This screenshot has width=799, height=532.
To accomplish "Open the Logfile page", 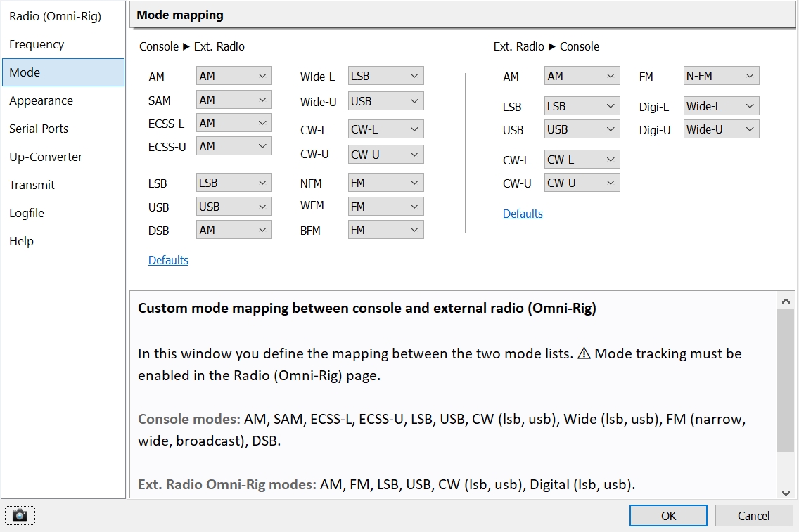I will (x=27, y=213).
